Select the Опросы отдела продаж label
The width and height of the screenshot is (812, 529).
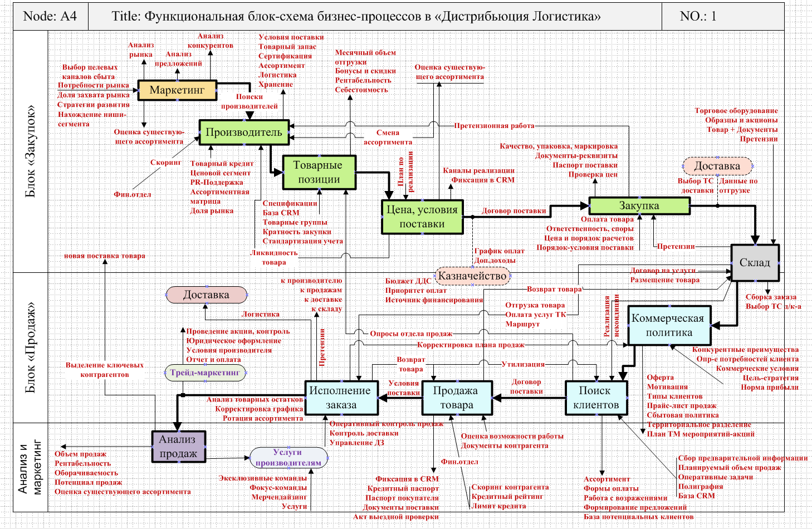click(x=412, y=334)
